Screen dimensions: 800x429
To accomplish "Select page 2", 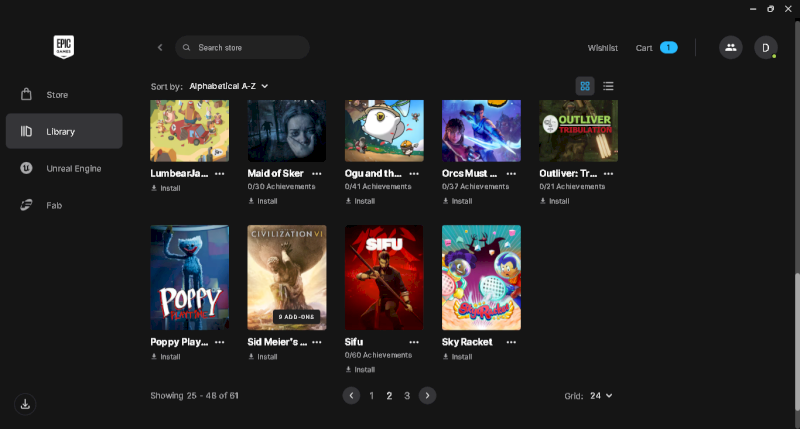I will point(389,396).
